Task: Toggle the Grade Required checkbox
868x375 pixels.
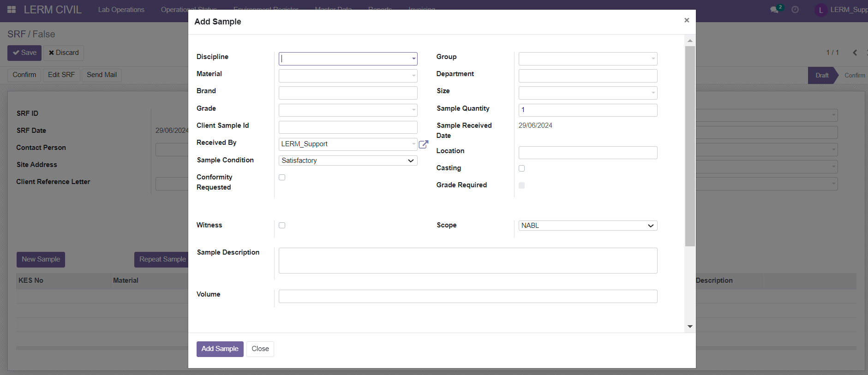Action: (522, 185)
